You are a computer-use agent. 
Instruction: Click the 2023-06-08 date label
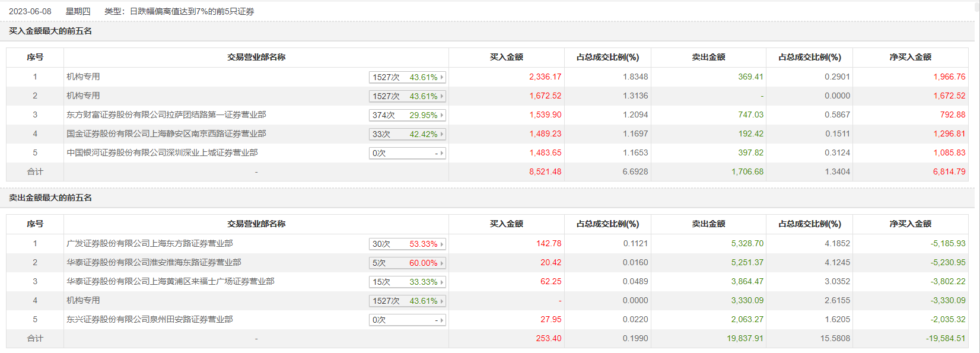click(x=30, y=11)
